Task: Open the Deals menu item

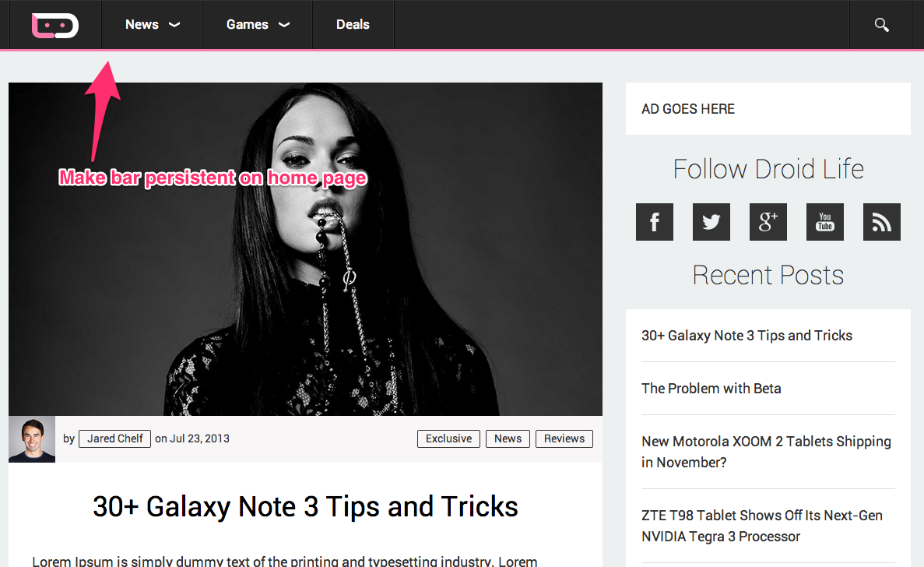Action: pyautogui.click(x=353, y=25)
